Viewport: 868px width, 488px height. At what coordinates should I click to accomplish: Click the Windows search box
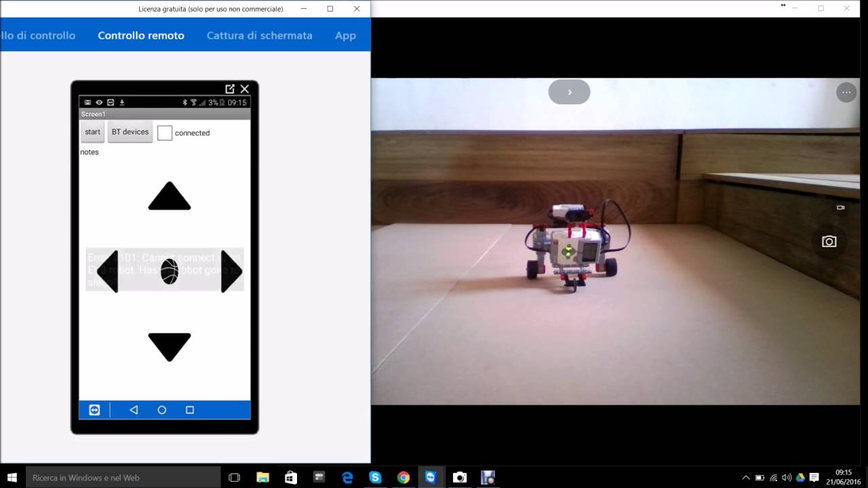[x=123, y=477]
